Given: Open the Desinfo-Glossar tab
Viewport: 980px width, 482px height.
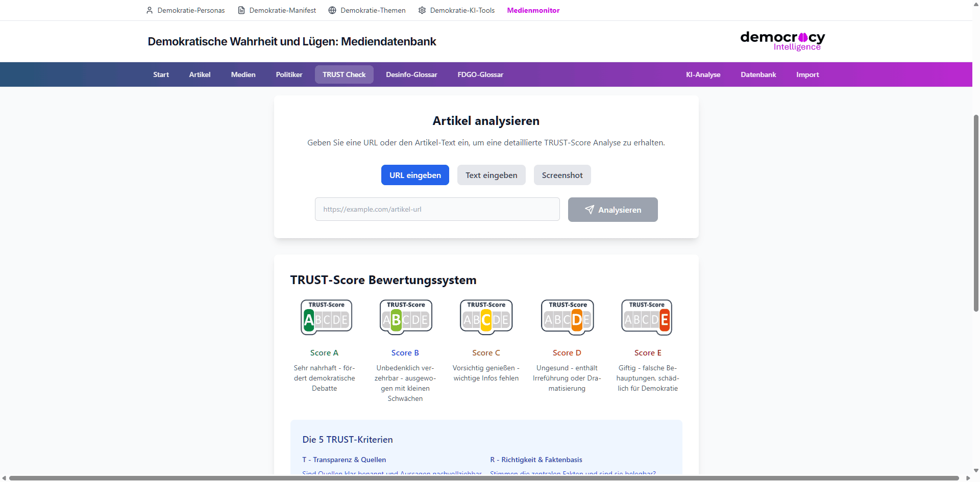Looking at the screenshot, I should tap(411, 74).
